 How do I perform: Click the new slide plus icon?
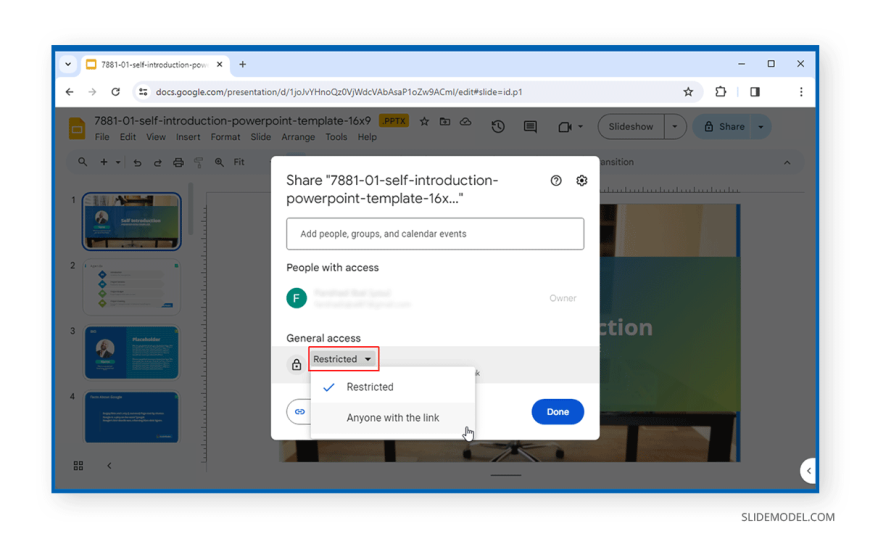click(104, 162)
